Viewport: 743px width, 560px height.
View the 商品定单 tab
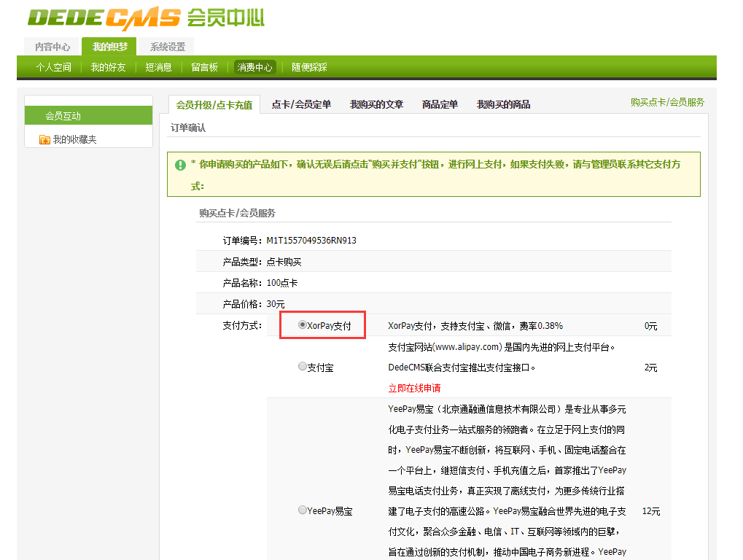(440, 103)
